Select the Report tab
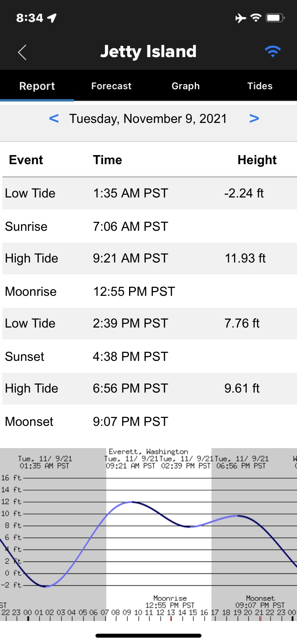Image resolution: width=297 pixels, height=644 pixels. click(x=37, y=86)
